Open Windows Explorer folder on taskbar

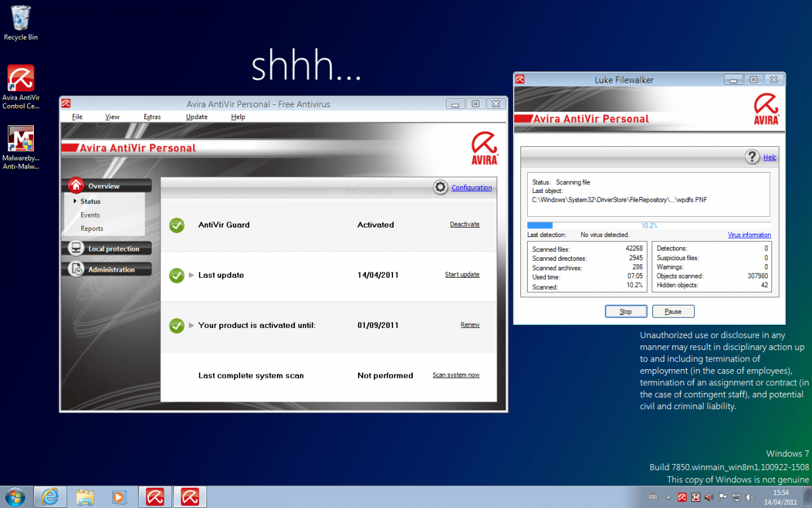85,496
